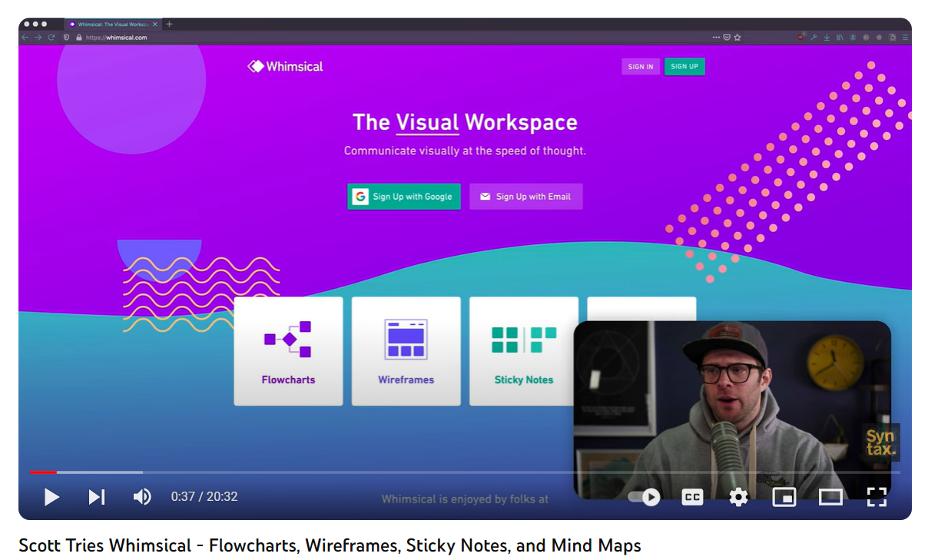The image size is (928, 560).
Task: Skip to the next video
Action: (x=97, y=497)
